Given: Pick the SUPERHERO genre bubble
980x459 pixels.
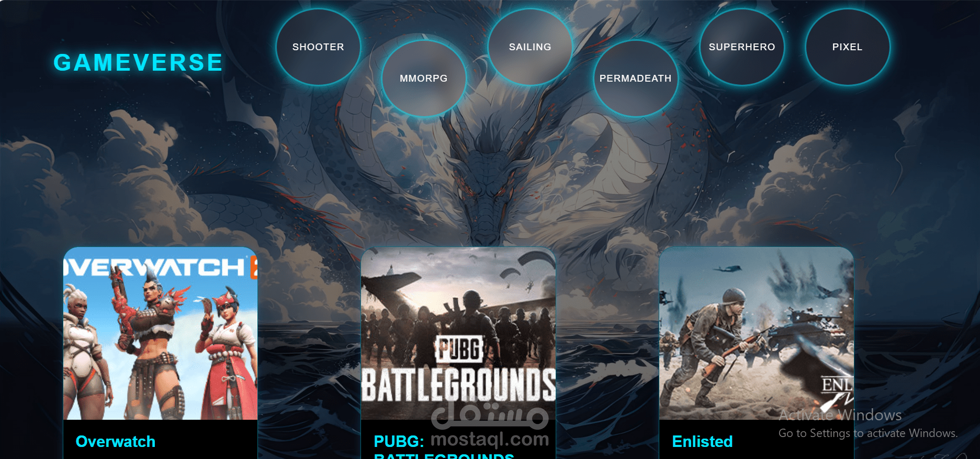Looking at the screenshot, I should [x=742, y=47].
